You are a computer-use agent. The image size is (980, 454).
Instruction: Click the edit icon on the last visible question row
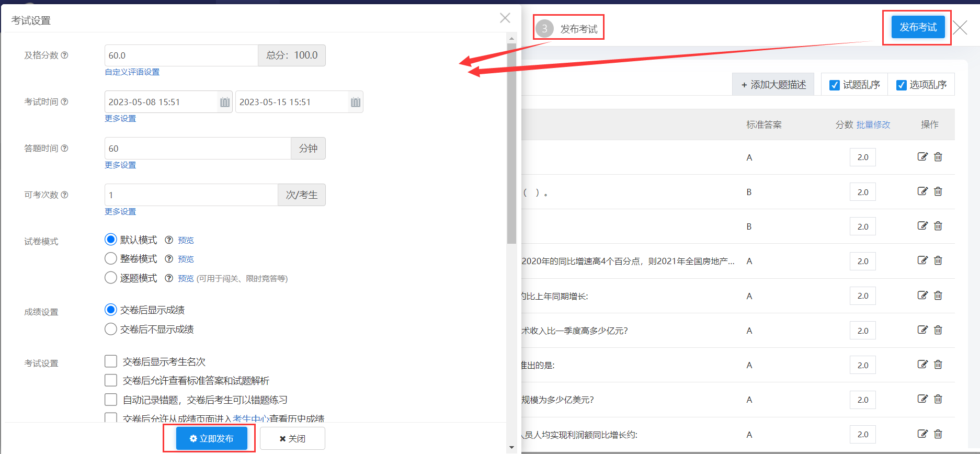click(922, 434)
